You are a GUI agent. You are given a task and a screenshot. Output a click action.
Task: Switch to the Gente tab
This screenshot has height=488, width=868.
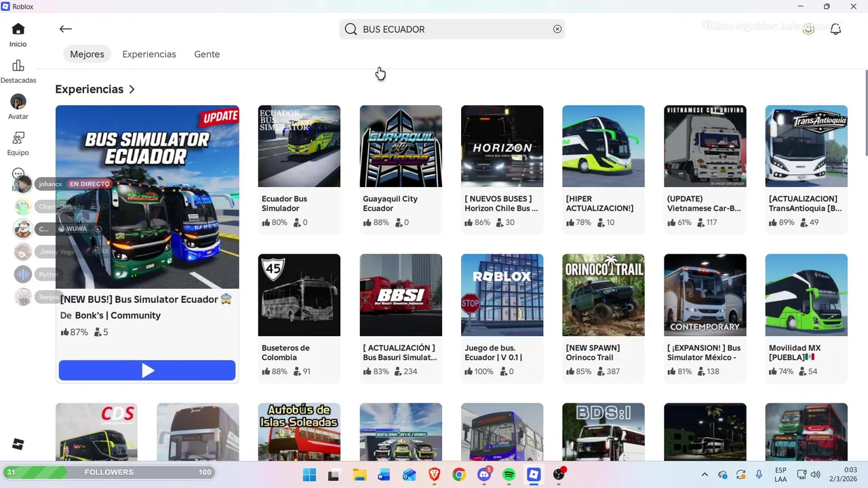(x=207, y=54)
